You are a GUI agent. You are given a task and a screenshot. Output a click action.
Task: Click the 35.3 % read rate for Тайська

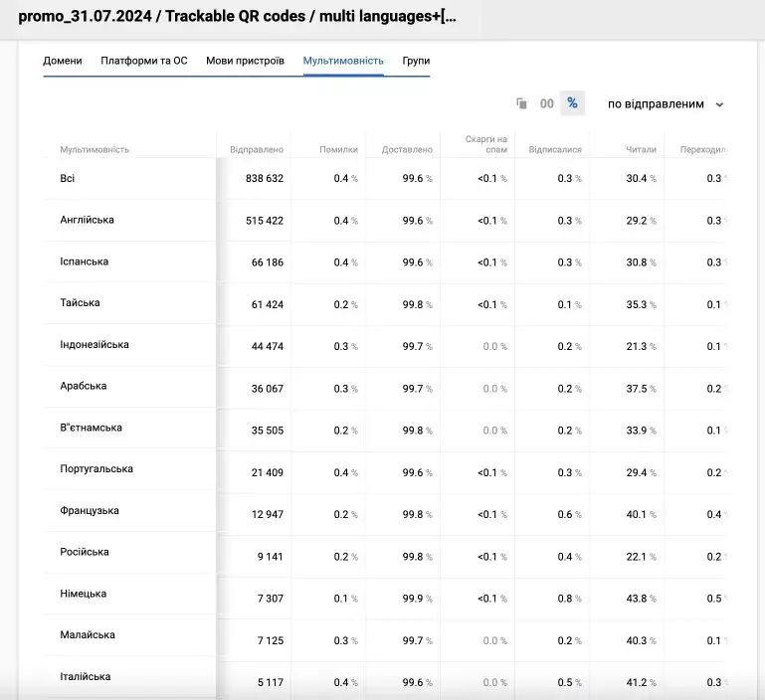[x=641, y=304]
